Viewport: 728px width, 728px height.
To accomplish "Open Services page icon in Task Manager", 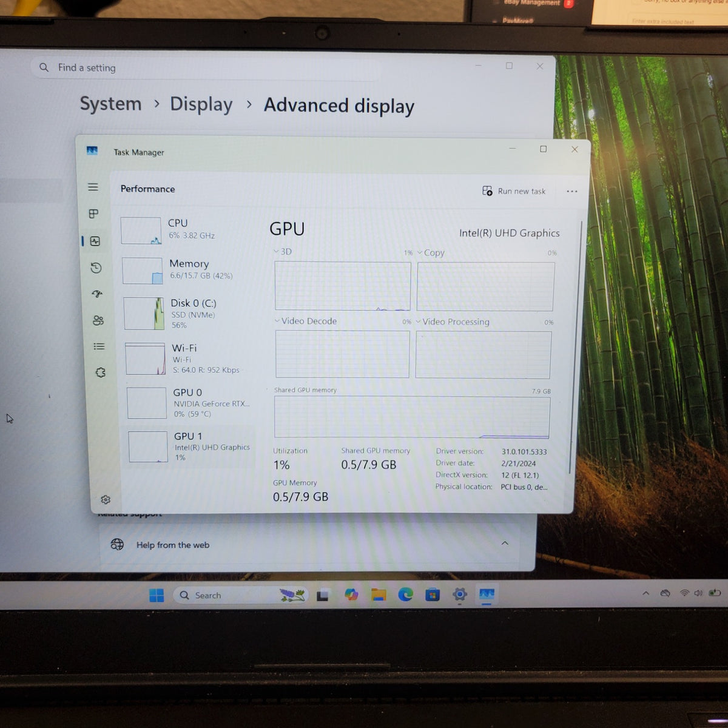I will pos(100,372).
